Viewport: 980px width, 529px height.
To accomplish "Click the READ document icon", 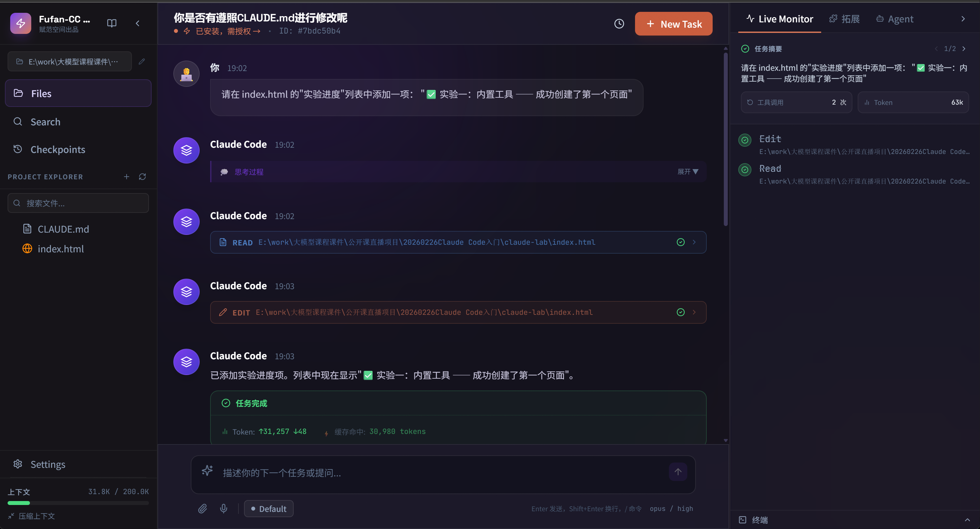I will [x=223, y=242].
